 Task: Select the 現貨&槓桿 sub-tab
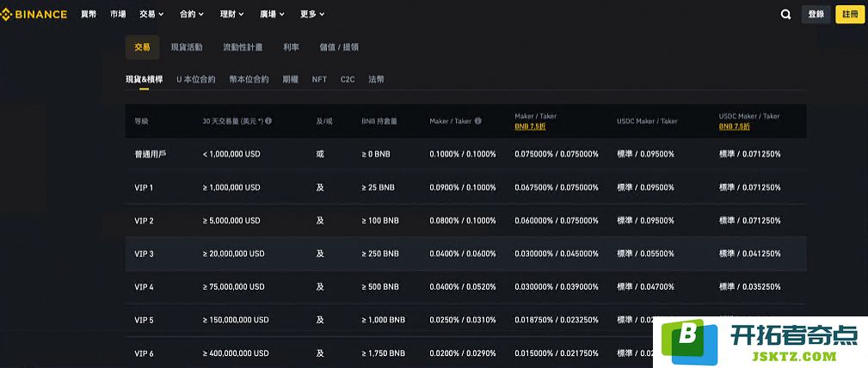click(x=144, y=80)
